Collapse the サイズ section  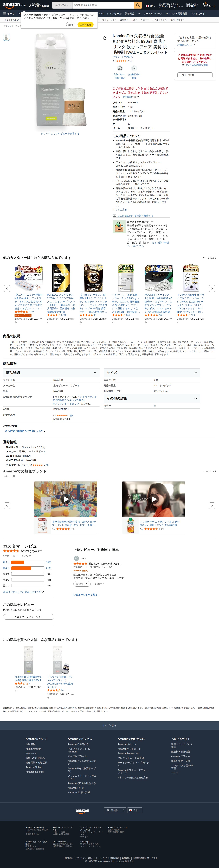click(152, 373)
